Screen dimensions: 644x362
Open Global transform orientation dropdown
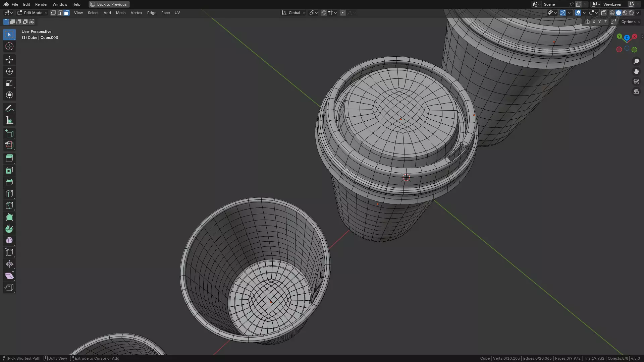(293, 13)
